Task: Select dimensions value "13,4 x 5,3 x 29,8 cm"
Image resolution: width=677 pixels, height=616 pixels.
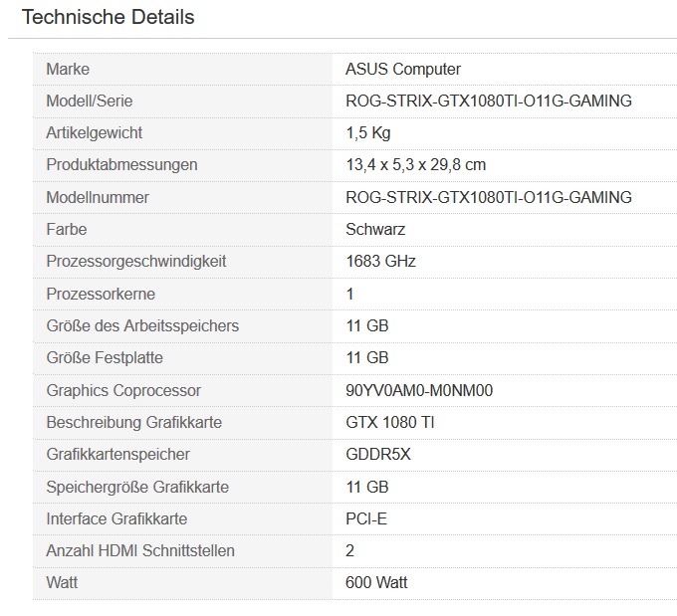Action: (x=415, y=164)
